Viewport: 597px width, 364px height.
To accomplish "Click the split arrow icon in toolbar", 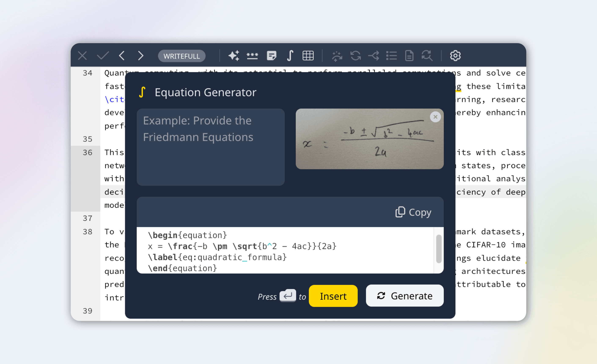I will tap(373, 56).
